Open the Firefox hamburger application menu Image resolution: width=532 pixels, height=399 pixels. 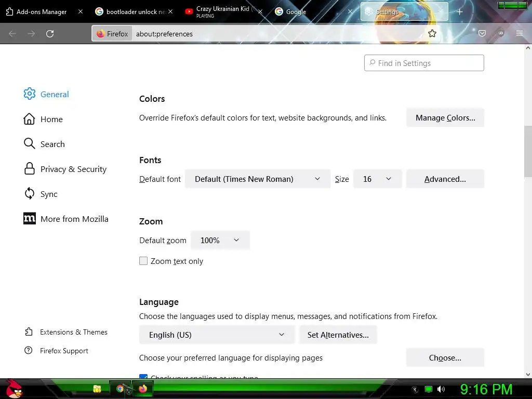519,33
